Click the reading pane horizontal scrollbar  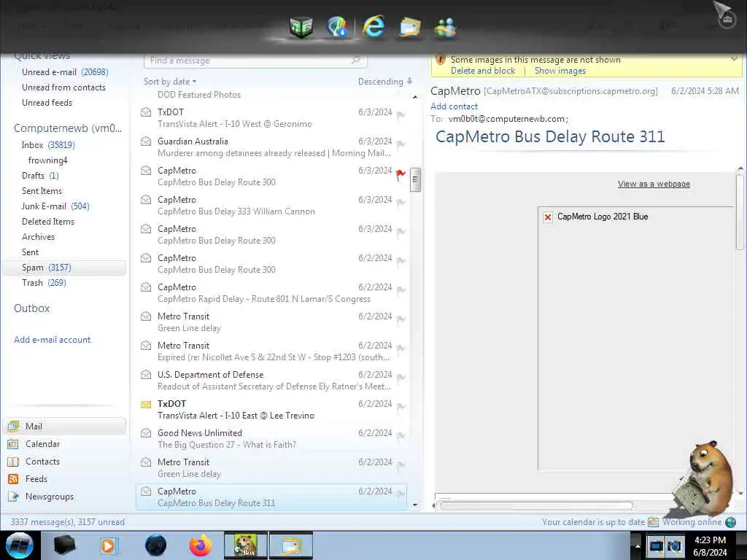[x=536, y=506]
